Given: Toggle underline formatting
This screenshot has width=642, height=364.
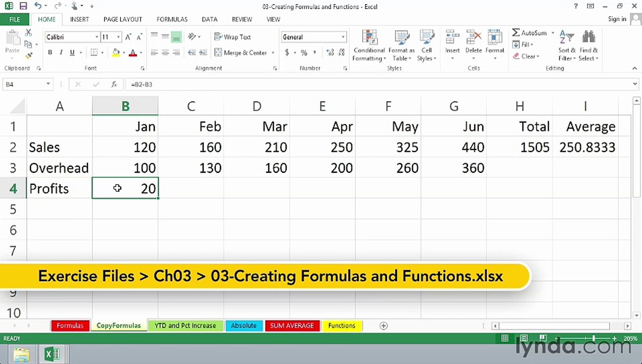Looking at the screenshot, I should [72, 53].
